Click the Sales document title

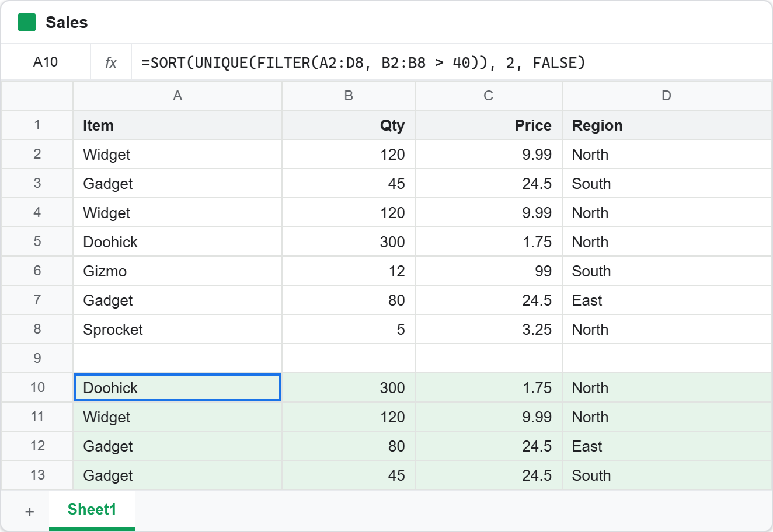point(67,23)
